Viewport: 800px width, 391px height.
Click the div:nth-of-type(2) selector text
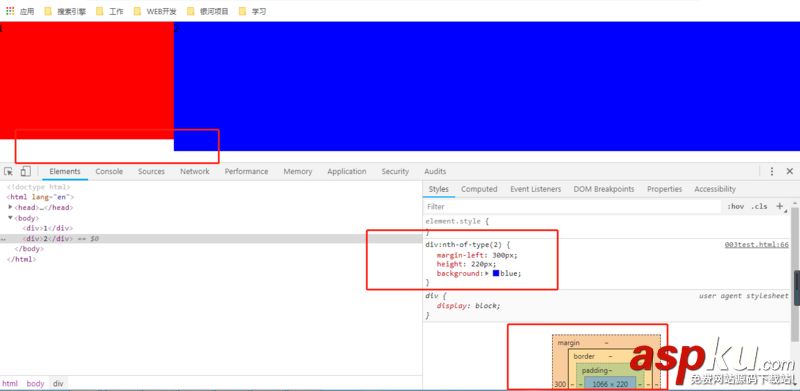click(464, 245)
